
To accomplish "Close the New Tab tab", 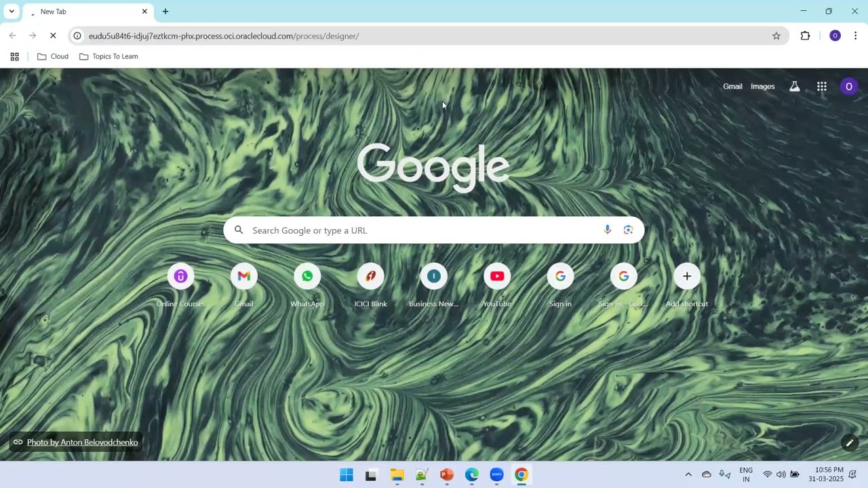I will (144, 12).
